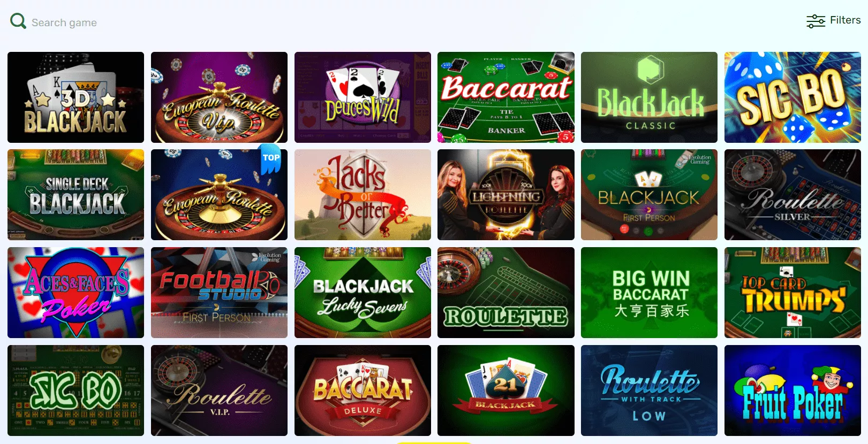Select Single Deck Blackjack tile

tap(76, 195)
